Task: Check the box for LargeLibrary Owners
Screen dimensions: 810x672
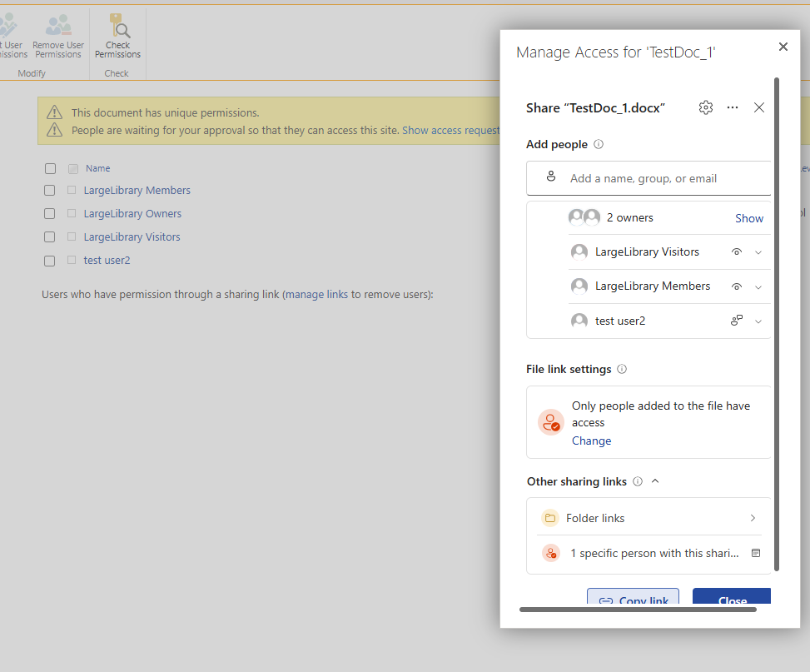Action: pyautogui.click(x=50, y=213)
